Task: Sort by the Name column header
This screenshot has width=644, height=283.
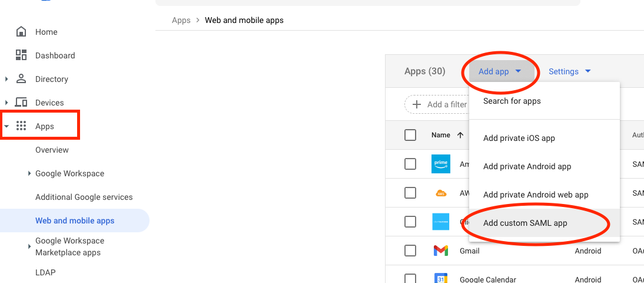Action: click(441, 135)
